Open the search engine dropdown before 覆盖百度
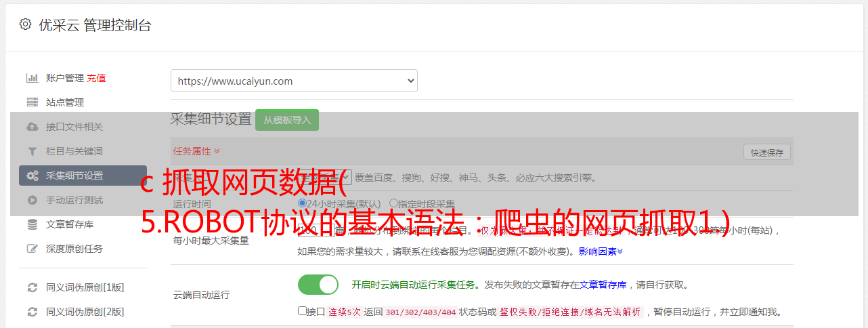The width and height of the screenshot is (868, 328). [x=325, y=178]
